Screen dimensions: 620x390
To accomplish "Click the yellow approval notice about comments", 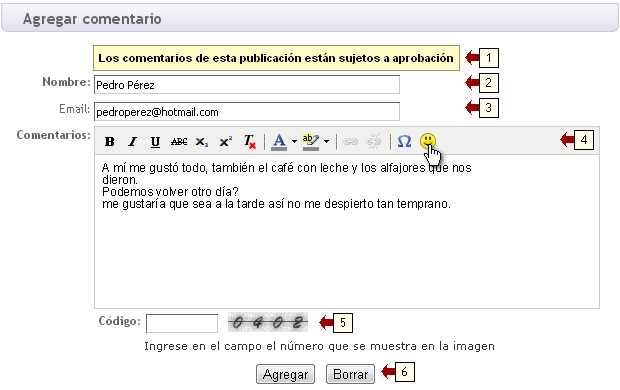I will tap(276, 58).
